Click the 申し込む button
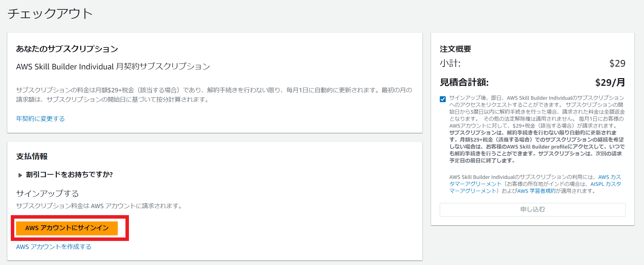The image size is (644, 265). (x=532, y=210)
